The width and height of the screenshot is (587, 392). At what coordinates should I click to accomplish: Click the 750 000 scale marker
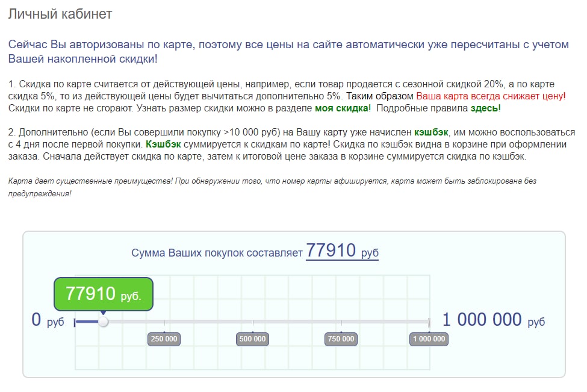(x=341, y=339)
